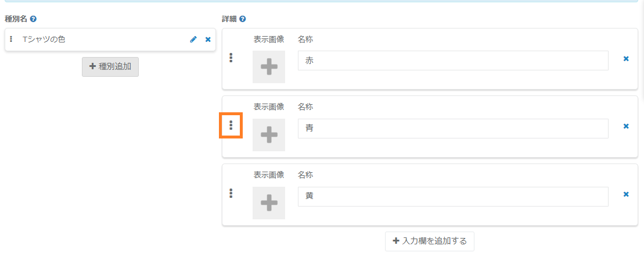Screen dimensions: 644x256
Task: Click drag handle for the 赤 row
Action: 231,58
